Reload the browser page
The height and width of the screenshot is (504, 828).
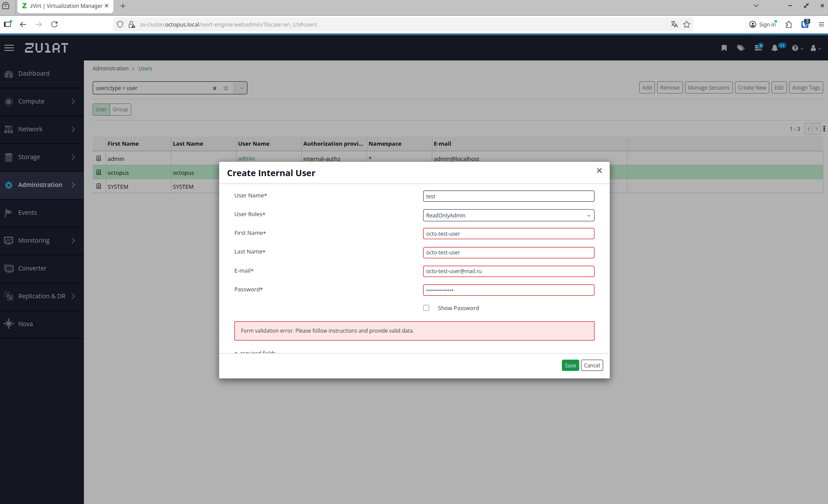(x=54, y=24)
